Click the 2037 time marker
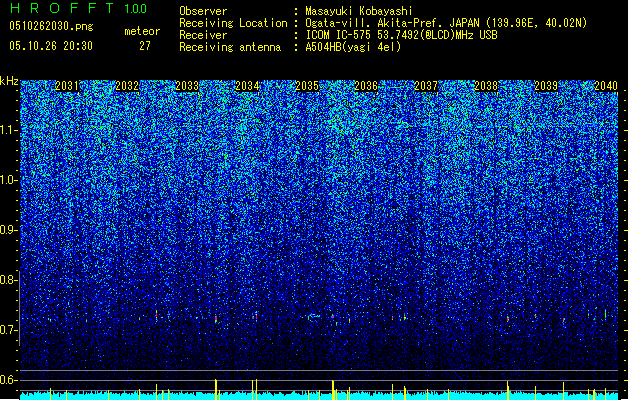This screenshot has width=629, height=400. (x=426, y=86)
